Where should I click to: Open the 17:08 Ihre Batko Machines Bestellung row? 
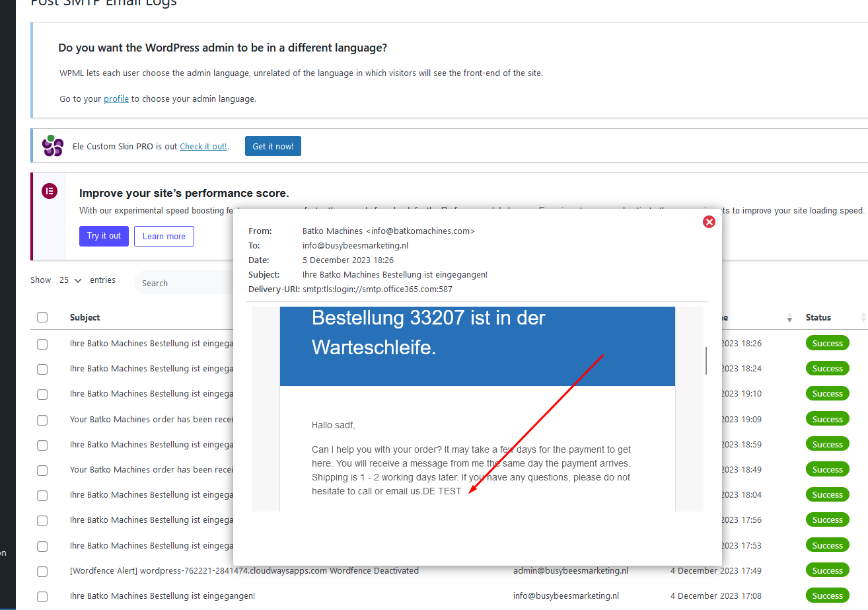pyautogui.click(x=163, y=595)
